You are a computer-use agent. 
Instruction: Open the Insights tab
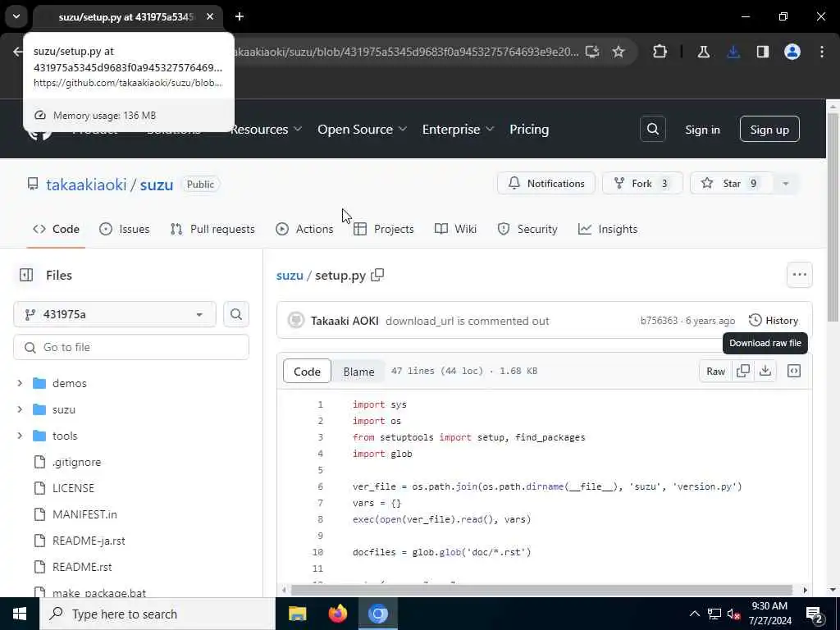(608, 230)
